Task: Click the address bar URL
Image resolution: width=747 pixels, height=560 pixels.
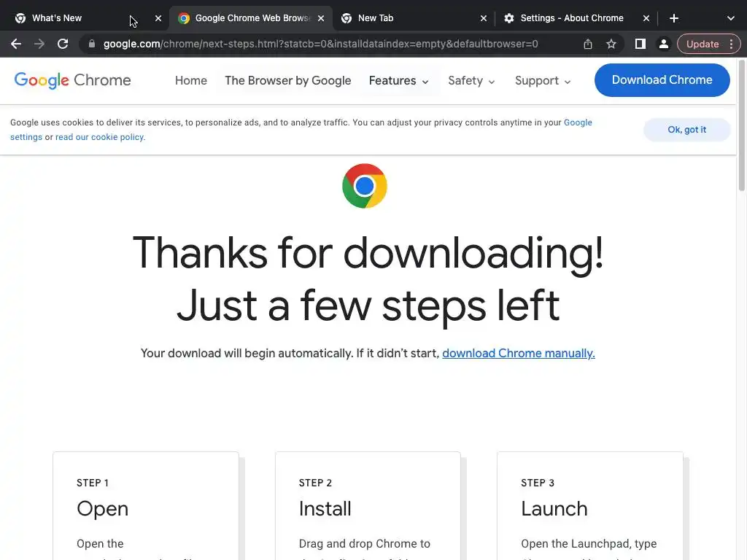Action: pos(321,44)
